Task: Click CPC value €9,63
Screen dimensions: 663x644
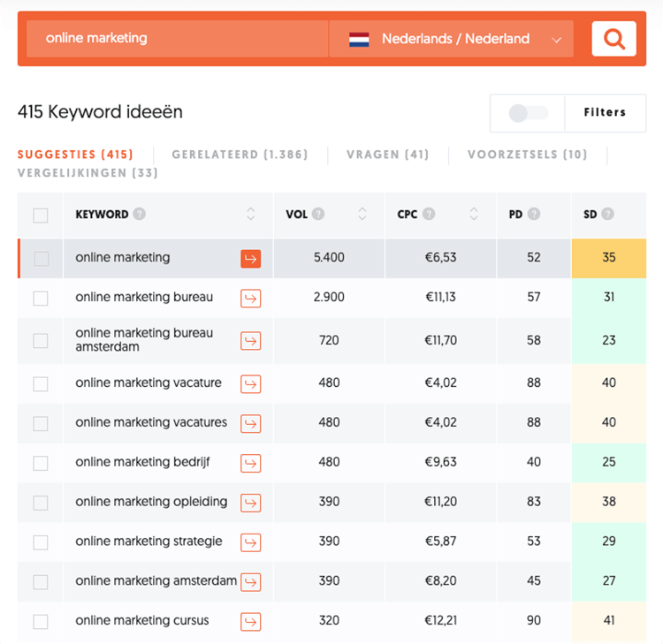Action: [x=440, y=462]
